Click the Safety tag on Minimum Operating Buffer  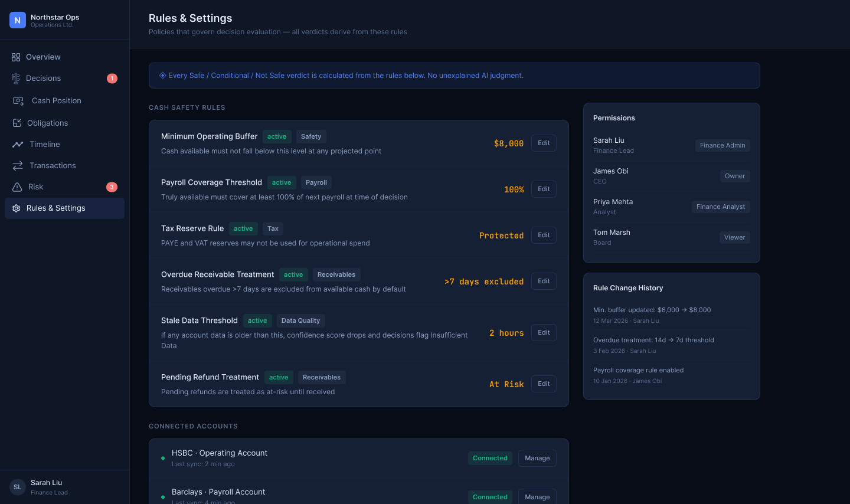[311, 136]
